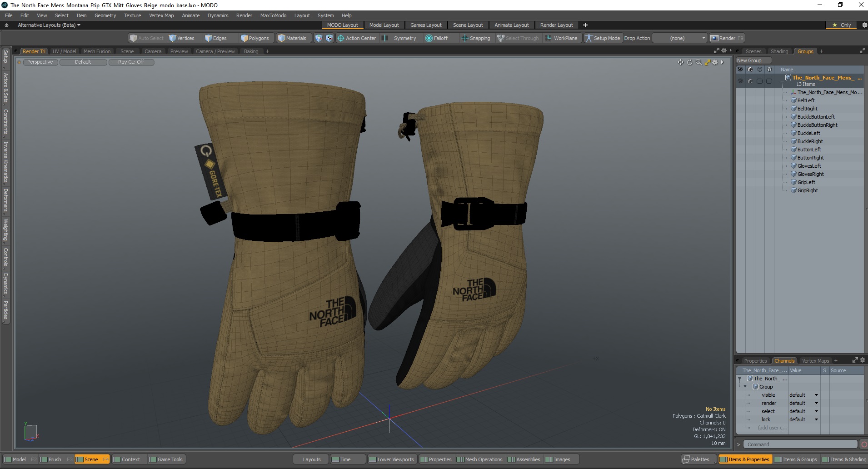Switch to Render Layout tab
The height and width of the screenshot is (469, 868).
point(556,25)
